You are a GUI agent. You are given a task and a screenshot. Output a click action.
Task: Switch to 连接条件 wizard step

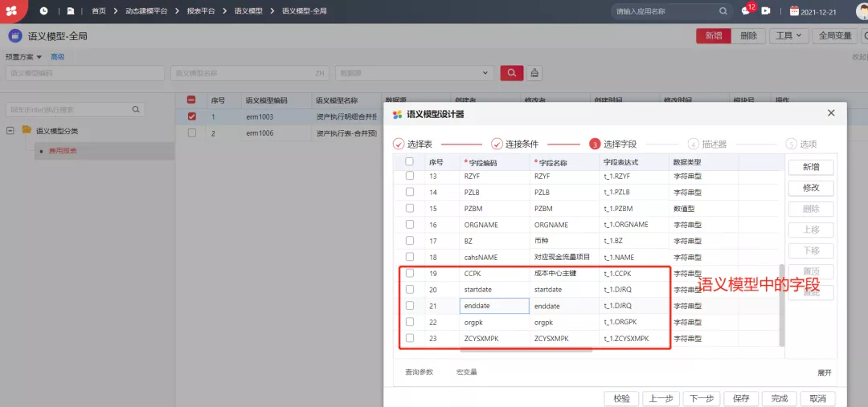[x=515, y=144]
